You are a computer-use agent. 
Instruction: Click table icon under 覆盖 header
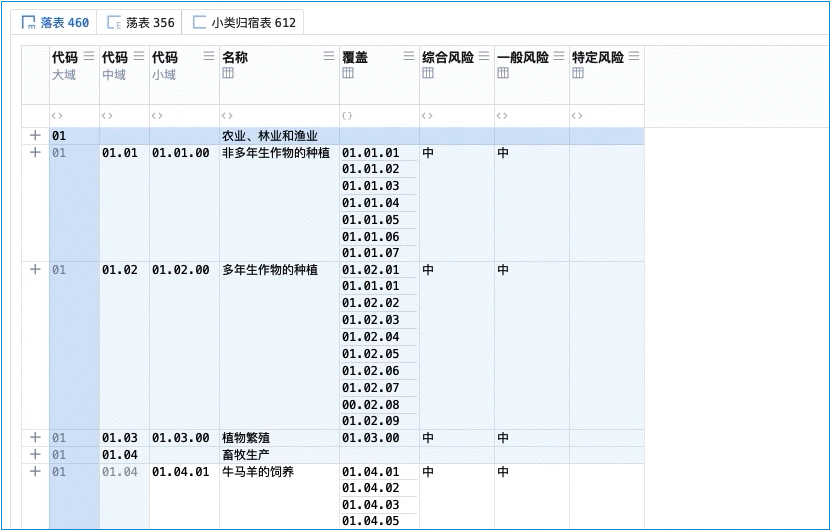click(348, 74)
